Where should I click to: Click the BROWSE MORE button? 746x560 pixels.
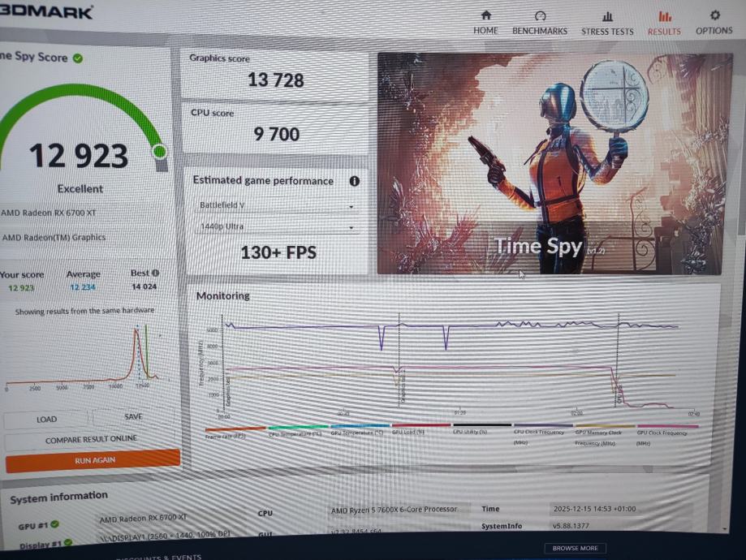click(x=575, y=548)
